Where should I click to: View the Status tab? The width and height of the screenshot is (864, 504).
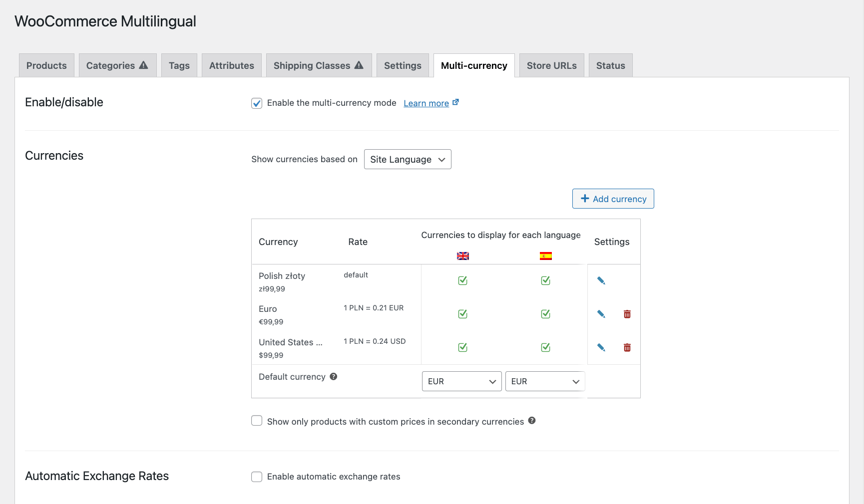click(611, 65)
